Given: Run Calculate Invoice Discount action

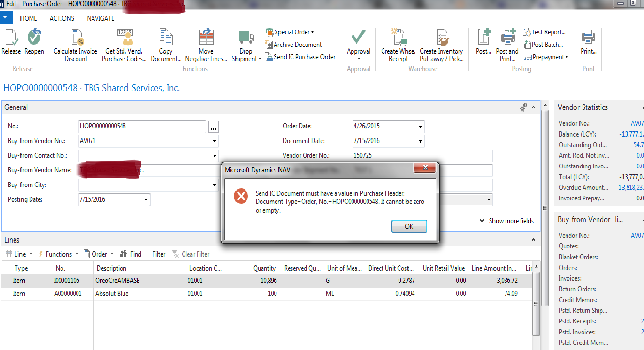Looking at the screenshot, I should click(x=76, y=45).
